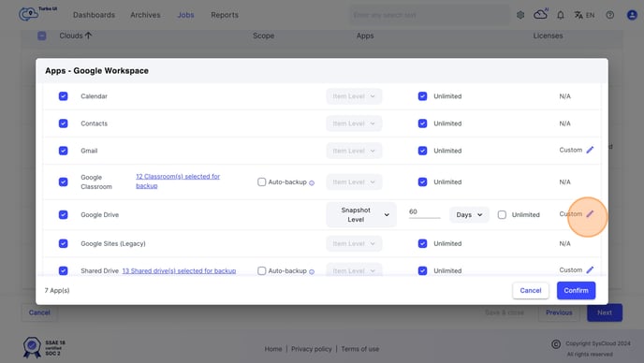
Task: Open 12 Classroom(s) selected for backup link
Action: (178, 181)
